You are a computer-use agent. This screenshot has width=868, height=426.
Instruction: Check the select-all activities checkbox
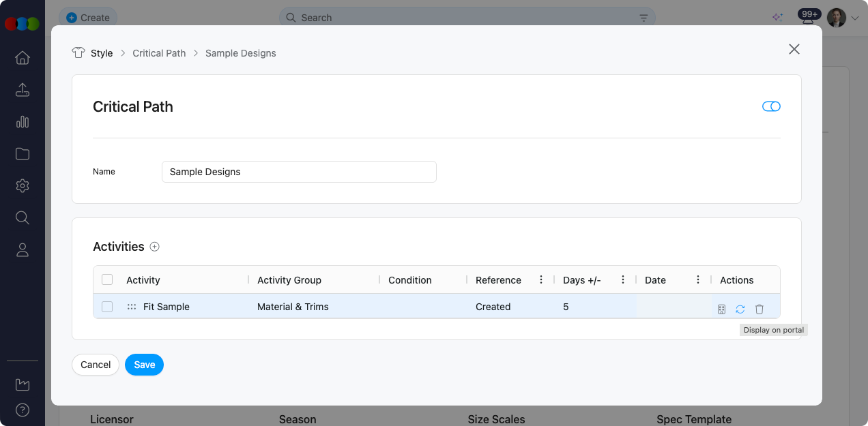pos(107,279)
